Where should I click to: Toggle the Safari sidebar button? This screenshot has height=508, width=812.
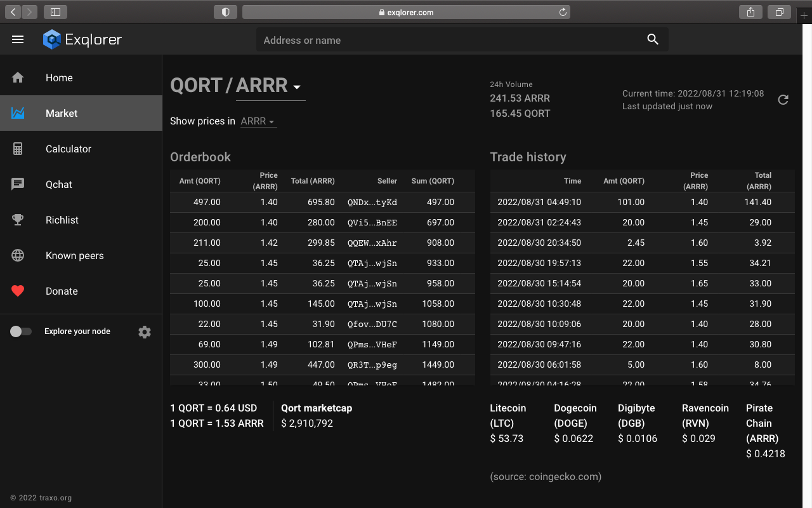(x=56, y=11)
